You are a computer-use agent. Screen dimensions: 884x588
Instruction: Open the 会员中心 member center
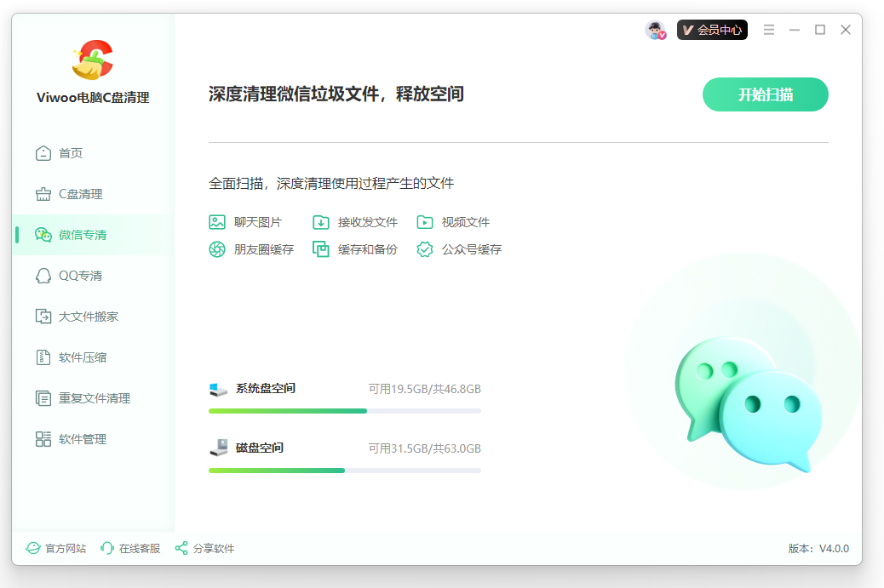point(712,29)
